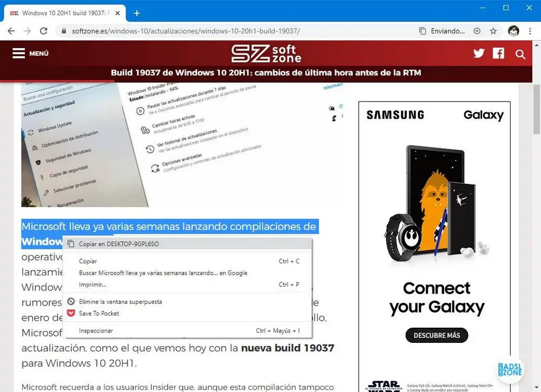Select Save To Pocket menu entry
Screen dimensions: 541x392
[187, 314]
